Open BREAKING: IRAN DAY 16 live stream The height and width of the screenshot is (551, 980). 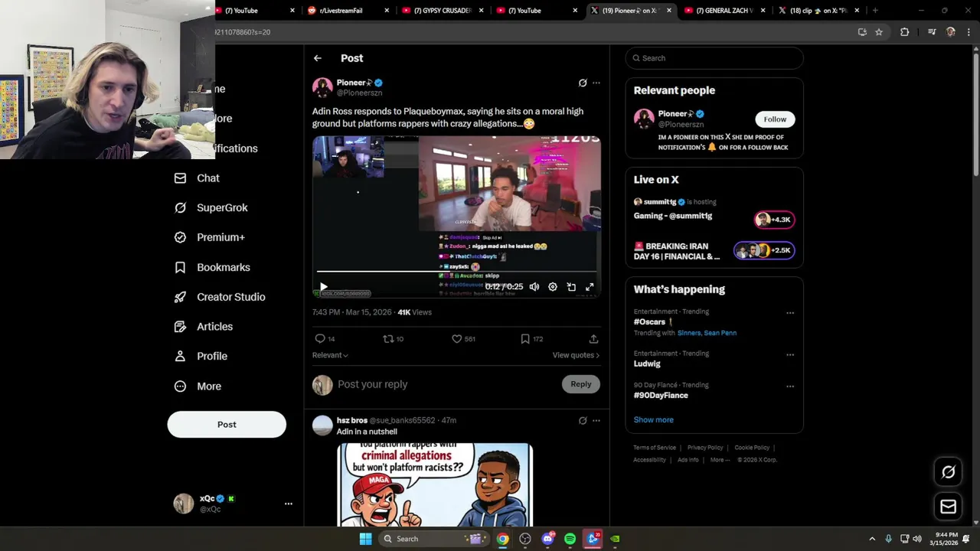click(714, 251)
